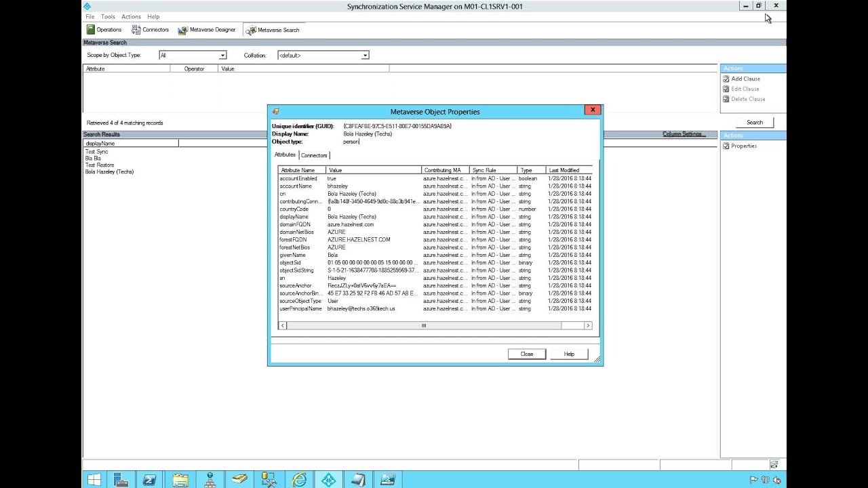868x488 pixels.
Task: Click the Operator column header in clause list
Action: click(x=194, y=68)
